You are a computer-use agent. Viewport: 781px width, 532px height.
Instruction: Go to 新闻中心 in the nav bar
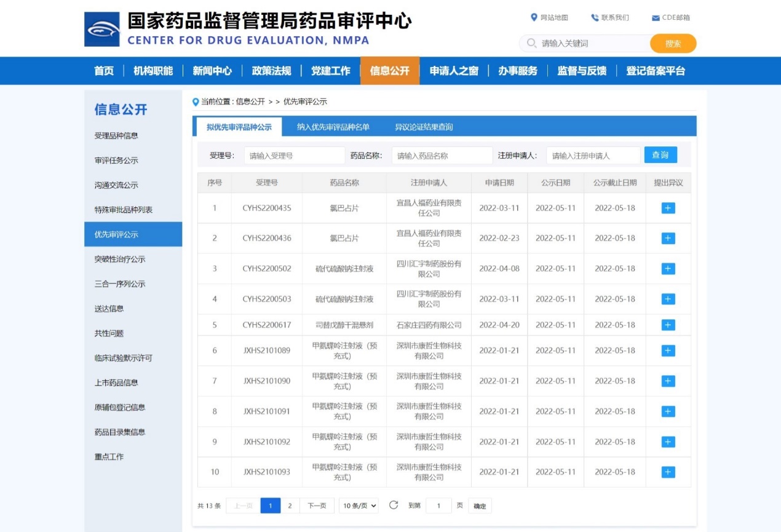[x=212, y=71]
